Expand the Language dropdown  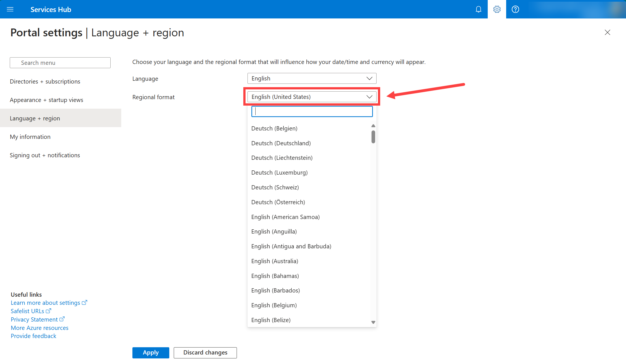coord(312,78)
